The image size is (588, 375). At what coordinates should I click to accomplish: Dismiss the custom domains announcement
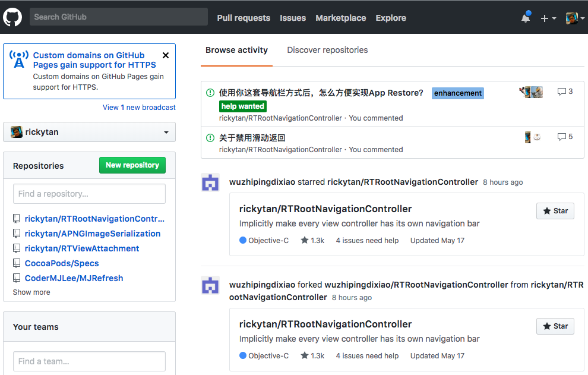165,55
